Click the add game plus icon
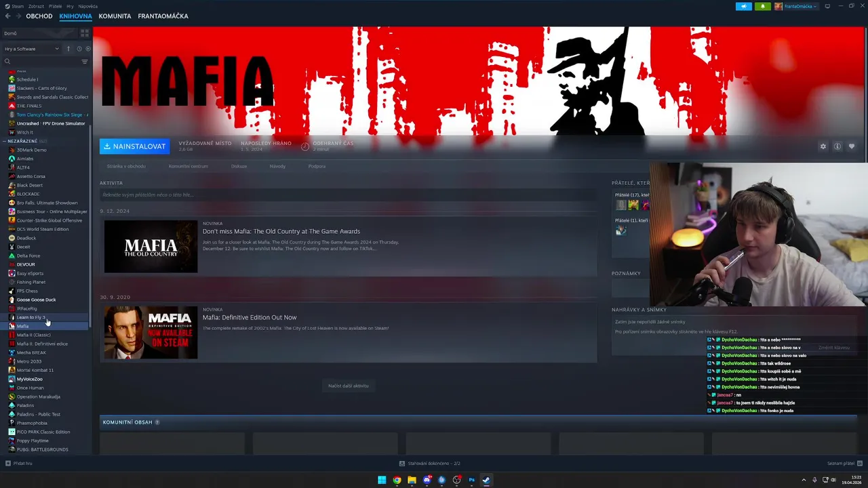The height and width of the screenshot is (488, 868). 8,464
